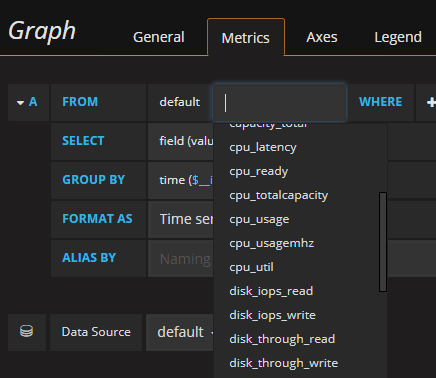This screenshot has width=436, height=378.
Task: Click the SELECT label
Action: pyautogui.click(x=83, y=141)
